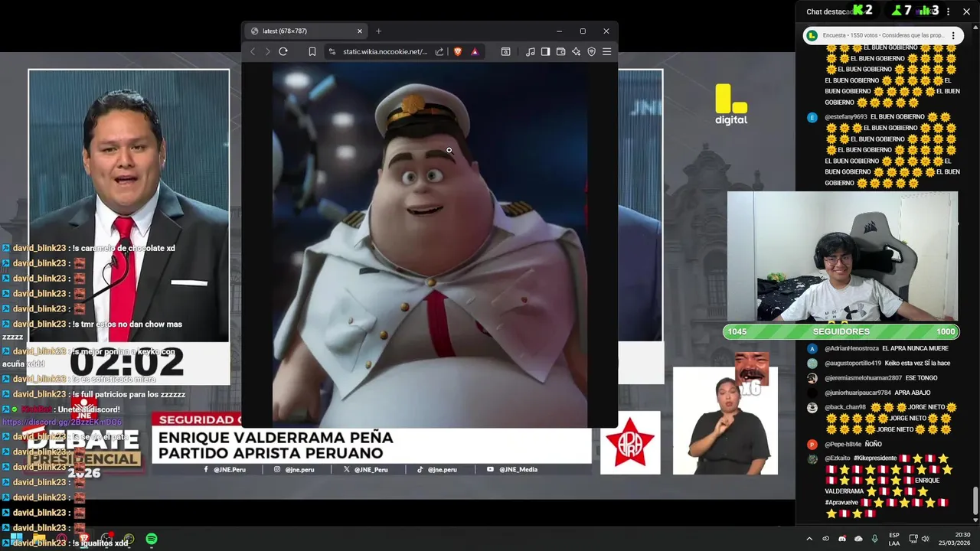Open Leo AI sparkle icon
This screenshot has height=551, width=980.
coord(576,51)
